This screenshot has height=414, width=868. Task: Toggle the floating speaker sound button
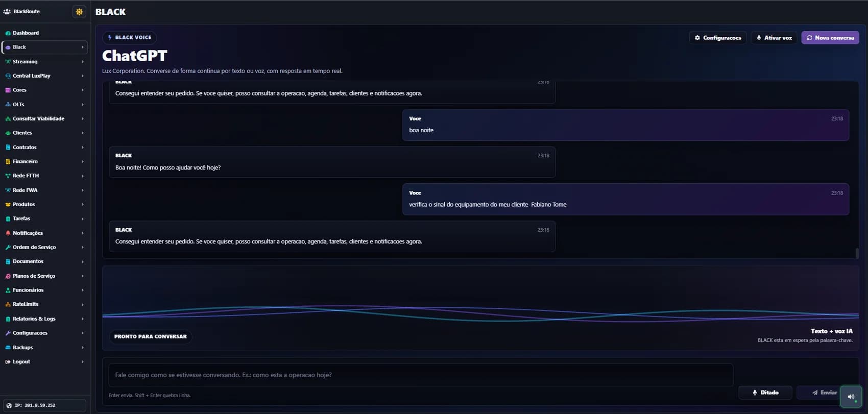click(851, 397)
